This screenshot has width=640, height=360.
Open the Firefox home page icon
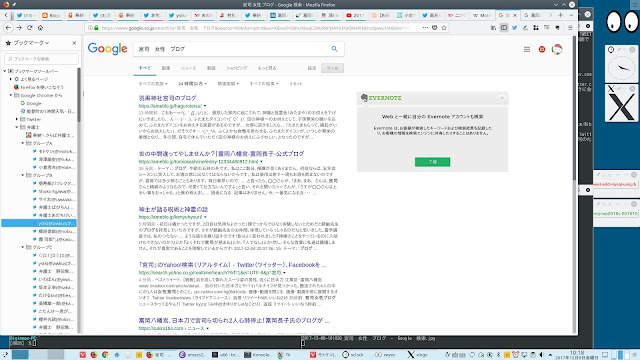(x=40, y=28)
